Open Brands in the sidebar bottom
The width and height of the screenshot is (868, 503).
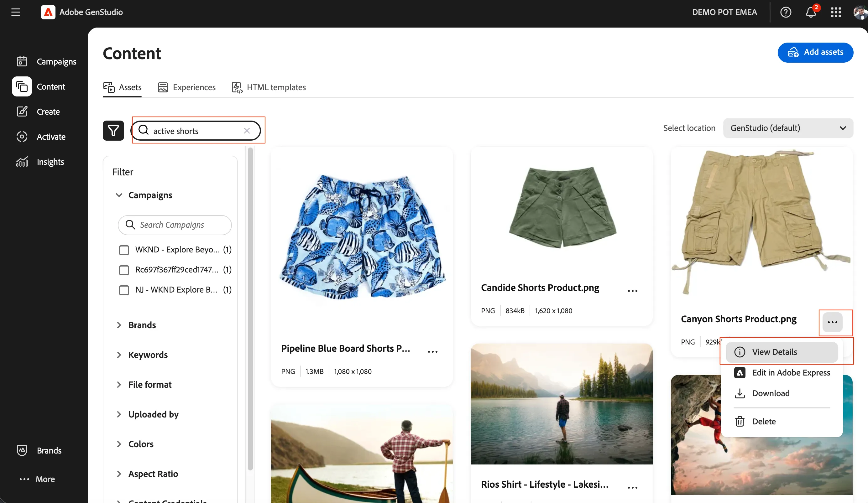pyautogui.click(x=39, y=450)
